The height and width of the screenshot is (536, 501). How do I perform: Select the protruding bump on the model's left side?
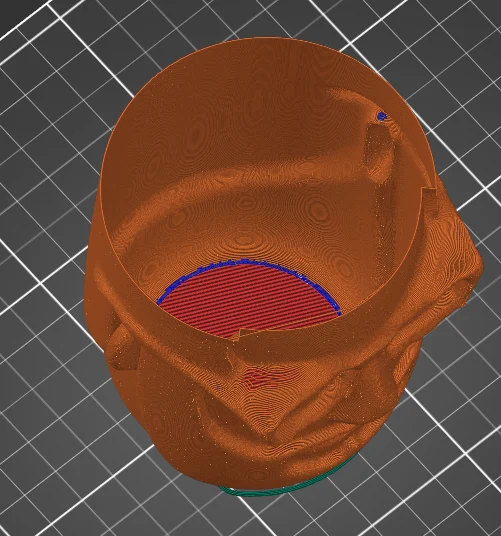pos(122,346)
